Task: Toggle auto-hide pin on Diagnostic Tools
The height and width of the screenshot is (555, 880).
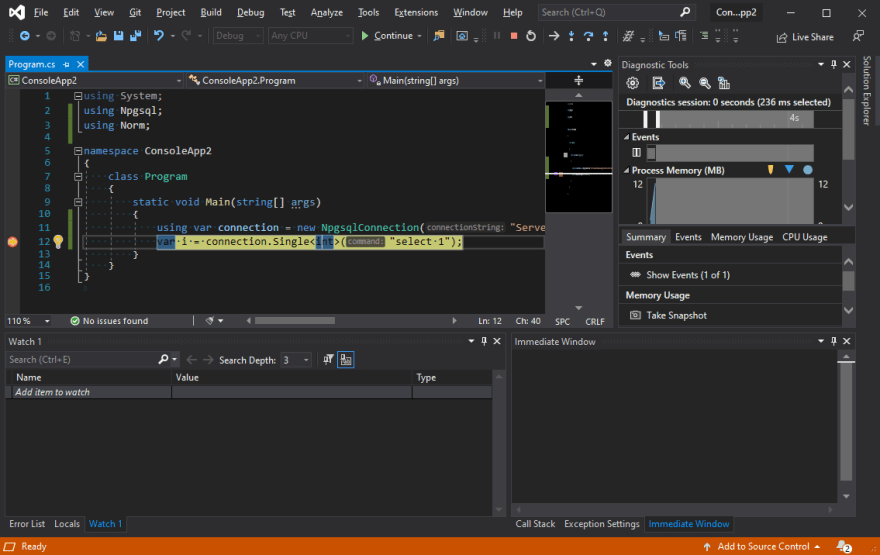Action: click(x=834, y=65)
